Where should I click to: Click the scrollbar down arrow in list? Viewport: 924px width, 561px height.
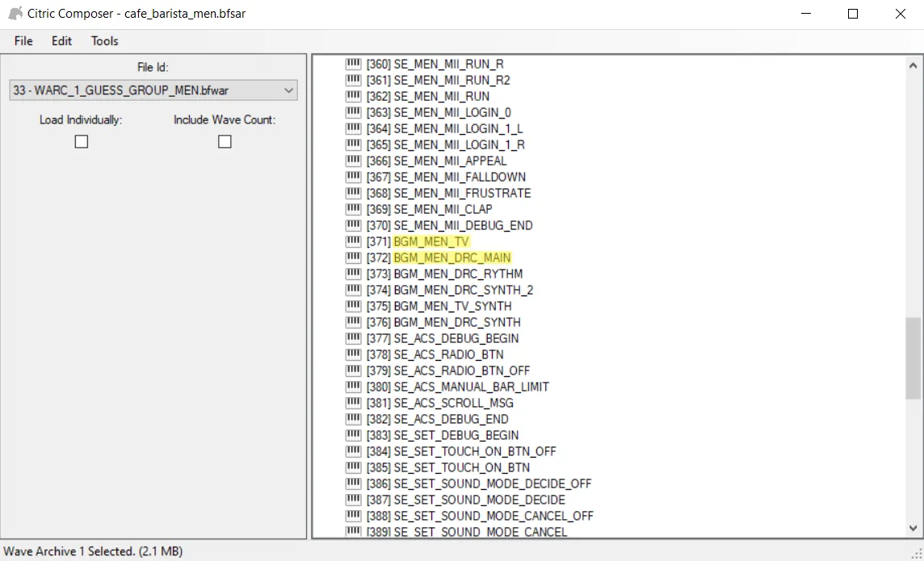(x=913, y=528)
